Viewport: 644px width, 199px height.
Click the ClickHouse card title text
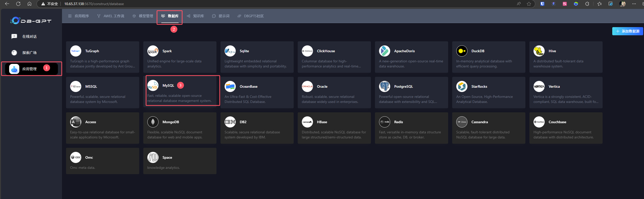[326, 51]
